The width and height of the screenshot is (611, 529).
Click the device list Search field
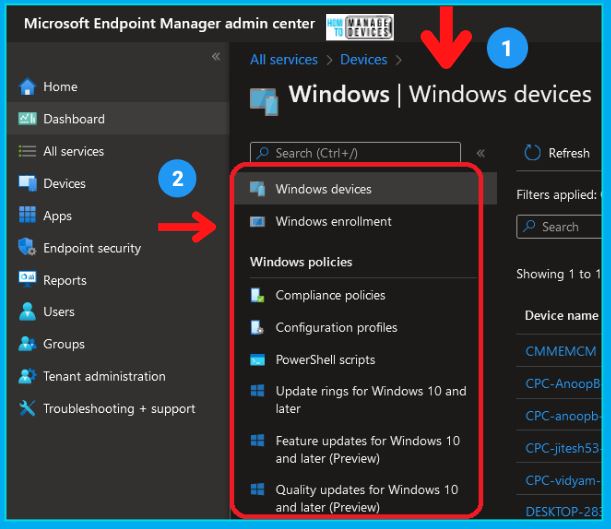coord(559,226)
